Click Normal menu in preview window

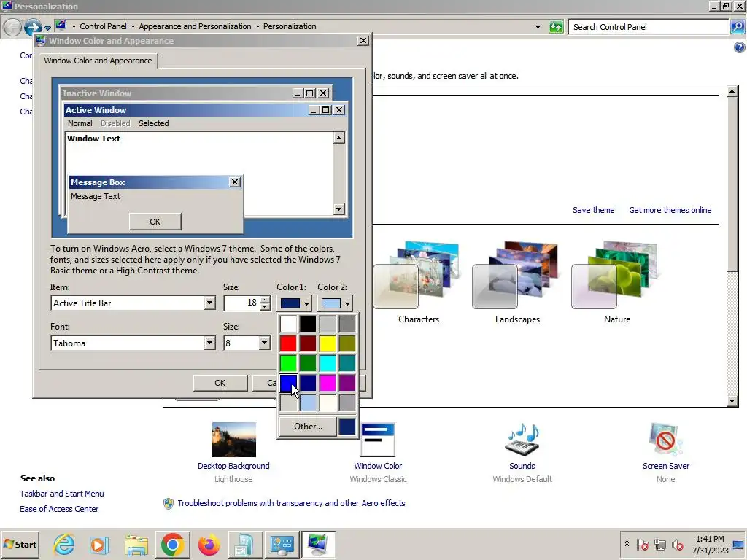coord(80,123)
